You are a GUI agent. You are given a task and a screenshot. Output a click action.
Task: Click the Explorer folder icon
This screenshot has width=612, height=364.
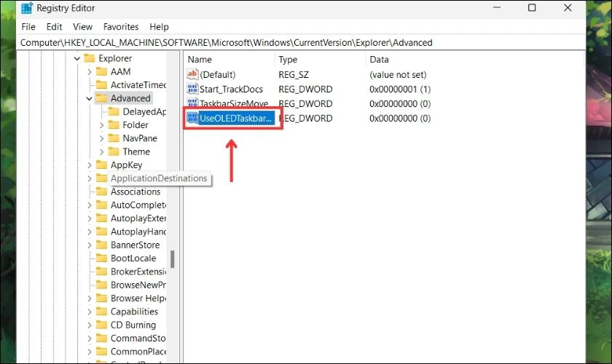[90, 58]
